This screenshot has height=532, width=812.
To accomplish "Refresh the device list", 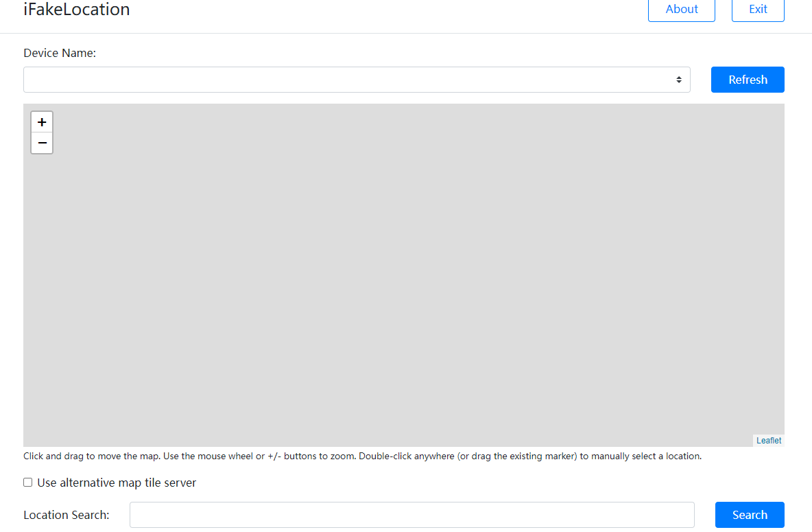I will coord(748,80).
